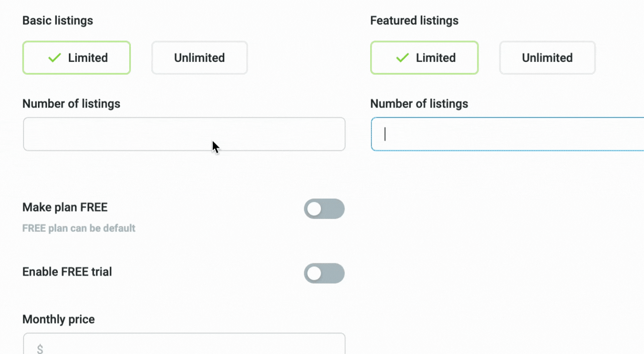
Task: Click the Featured listings heading
Action: pyautogui.click(x=414, y=20)
